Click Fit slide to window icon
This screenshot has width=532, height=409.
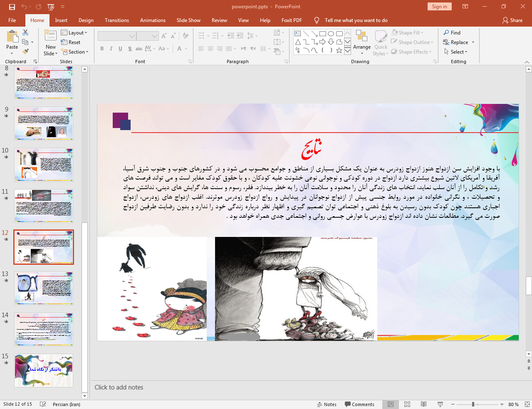tap(527, 404)
